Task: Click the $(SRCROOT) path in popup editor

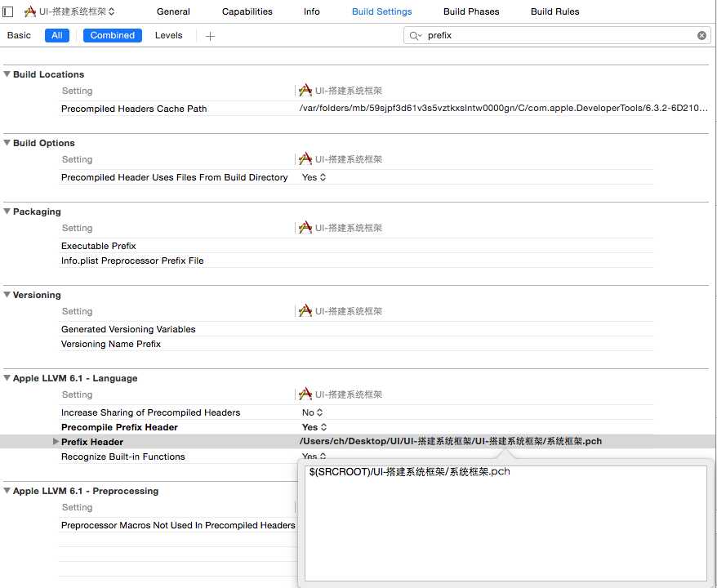Action: (x=409, y=472)
